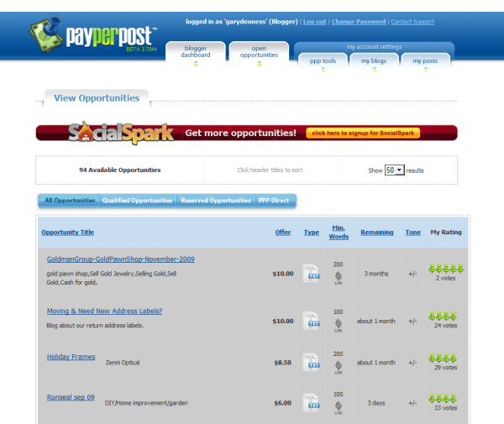504x424 pixels.
Task: Click the rating arrows for Moving & Need row
Action: pos(445,316)
